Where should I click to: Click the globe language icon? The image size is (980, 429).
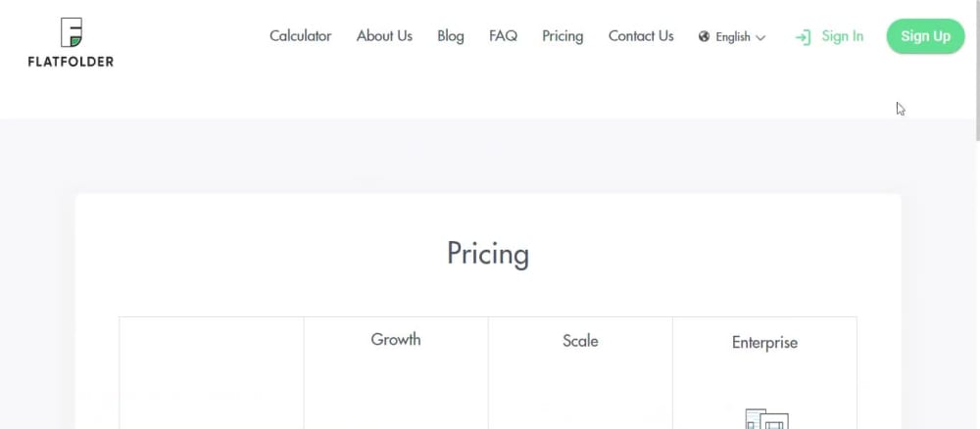click(x=704, y=36)
